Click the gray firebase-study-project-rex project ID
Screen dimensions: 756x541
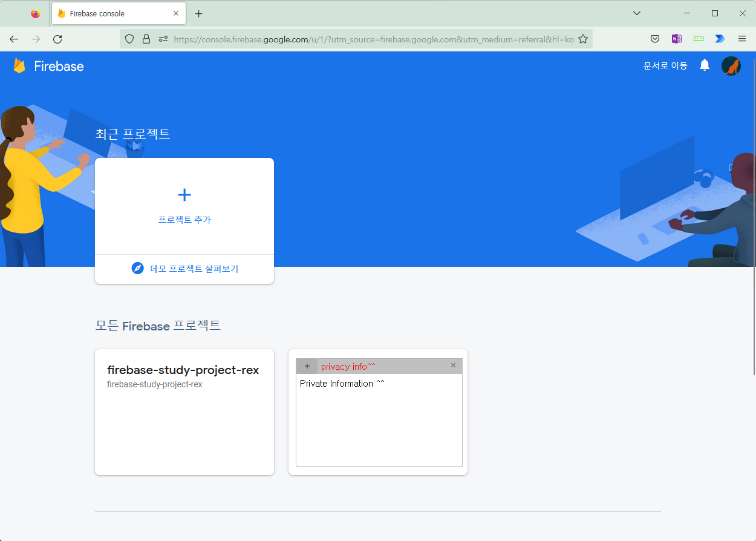coord(155,384)
